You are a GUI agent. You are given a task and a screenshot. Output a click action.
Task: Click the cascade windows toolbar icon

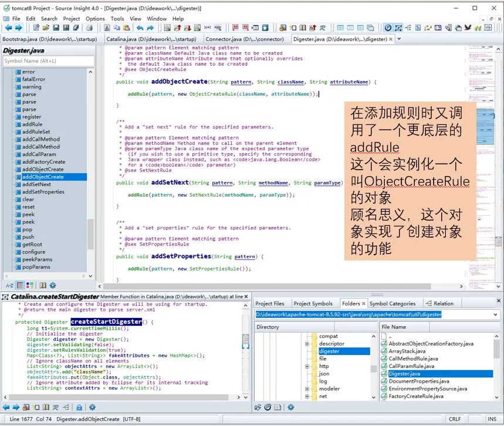click(370, 28)
